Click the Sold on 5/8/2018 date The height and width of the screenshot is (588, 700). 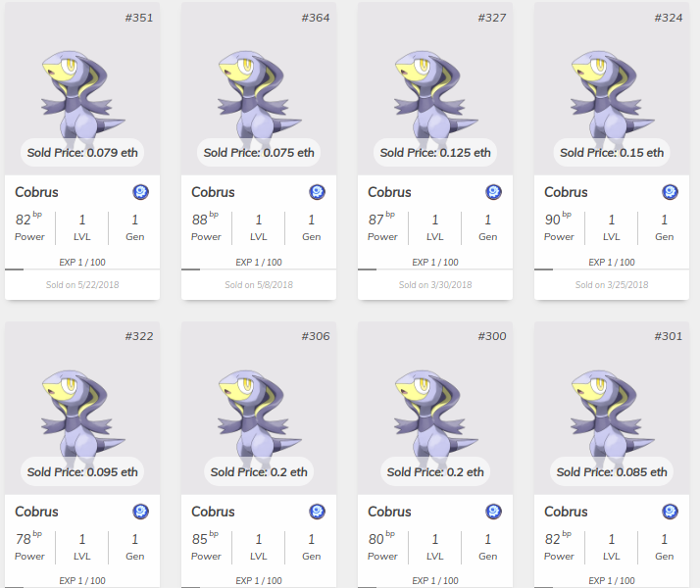259,284
